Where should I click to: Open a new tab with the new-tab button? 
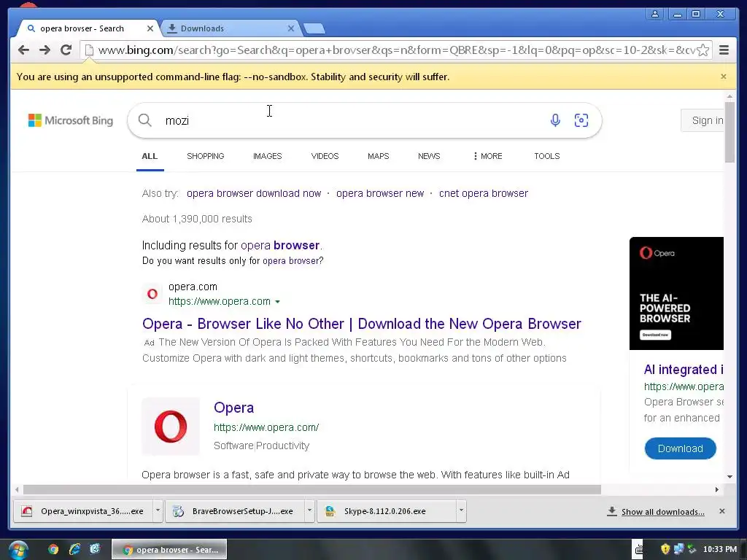(314, 29)
